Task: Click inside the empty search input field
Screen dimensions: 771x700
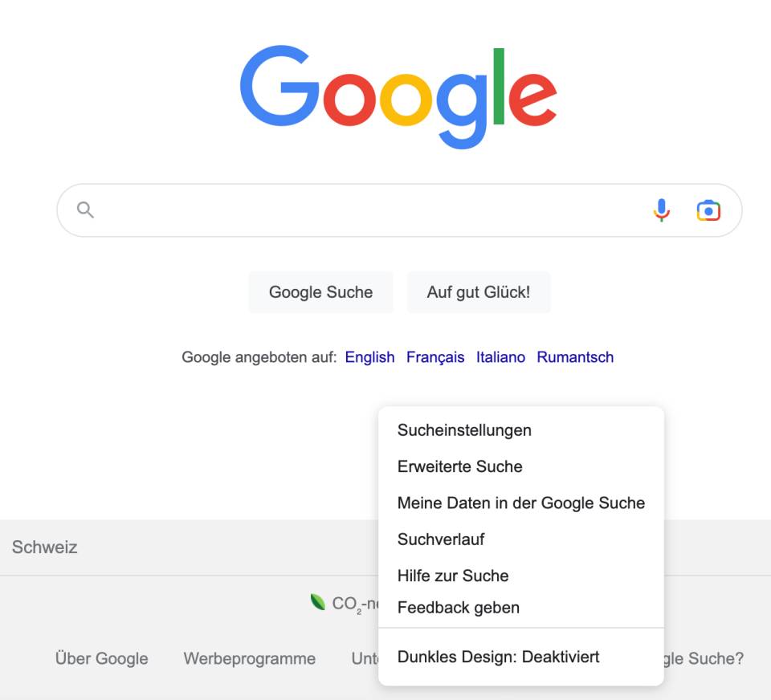Action: point(361,209)
